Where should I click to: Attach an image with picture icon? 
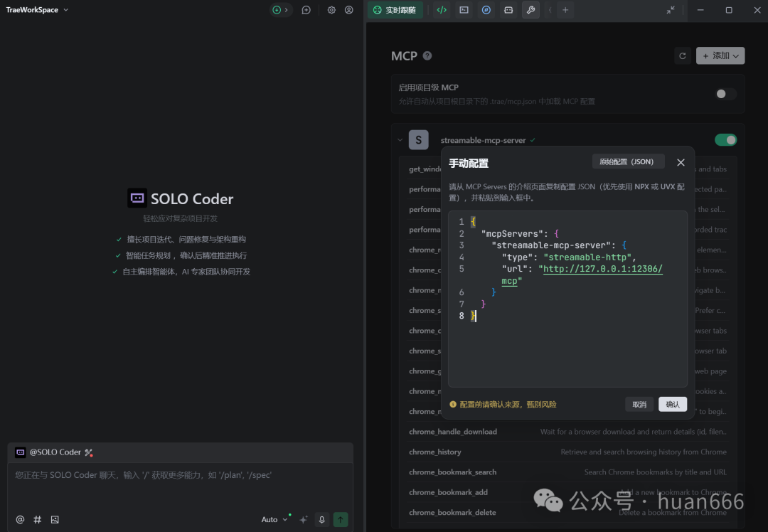[x=55, y=519]
